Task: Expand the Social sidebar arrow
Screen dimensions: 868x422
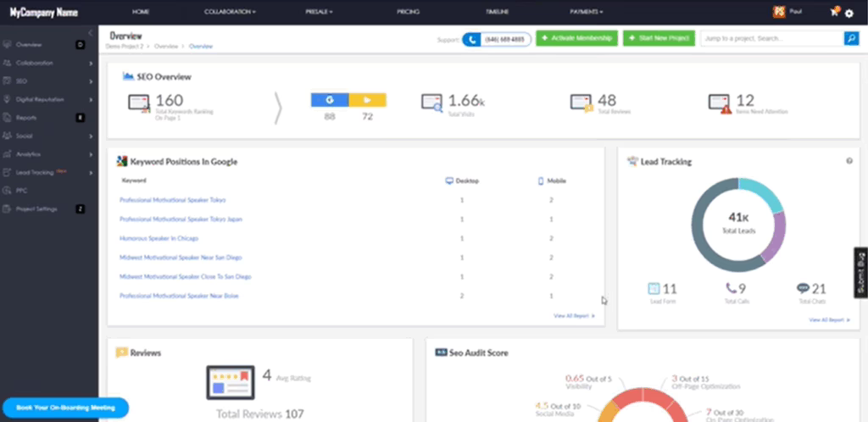Action: click(x=91, y=136)
